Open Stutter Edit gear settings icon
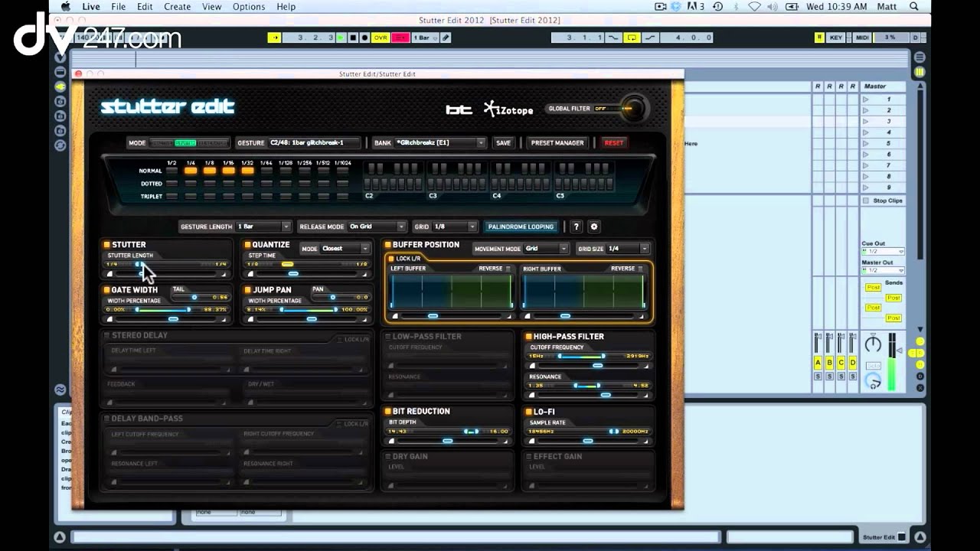The width and height of the screenshot is (980, 551). [x=593, y=227]
